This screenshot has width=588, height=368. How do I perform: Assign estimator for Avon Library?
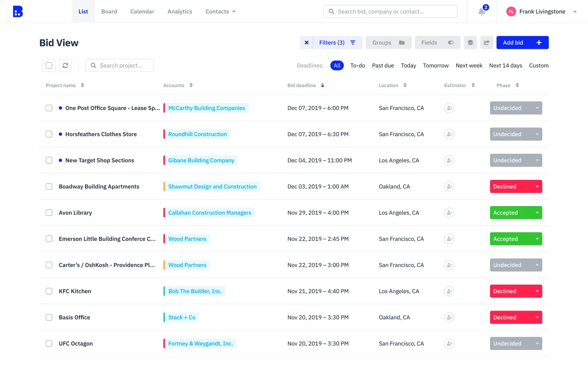tap(449, 213)
